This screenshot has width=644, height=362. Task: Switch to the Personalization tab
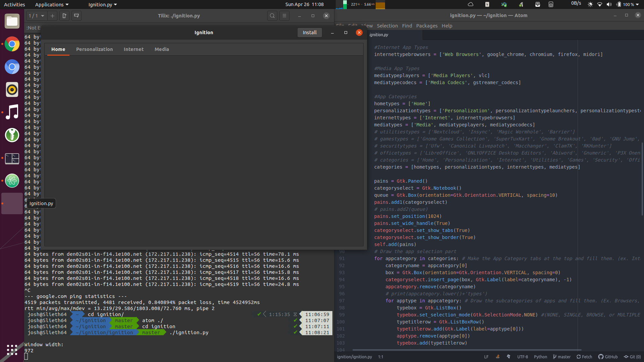[x=94, y=49]
